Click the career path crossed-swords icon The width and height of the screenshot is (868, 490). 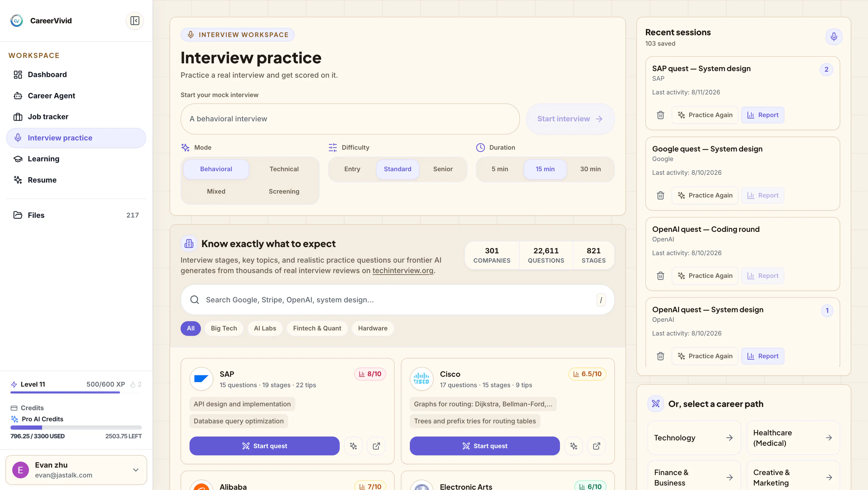[x=656, y=404]
